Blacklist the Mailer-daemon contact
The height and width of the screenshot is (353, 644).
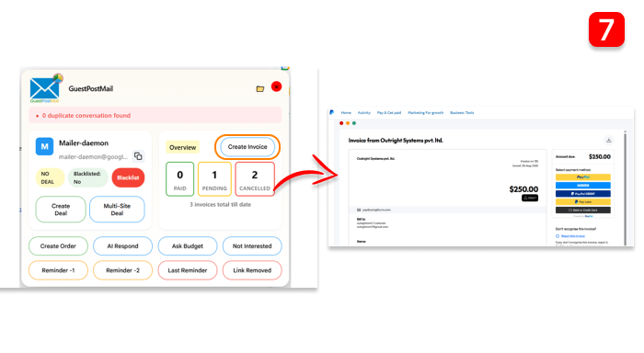pyautogui.click(x=128, y=177)
